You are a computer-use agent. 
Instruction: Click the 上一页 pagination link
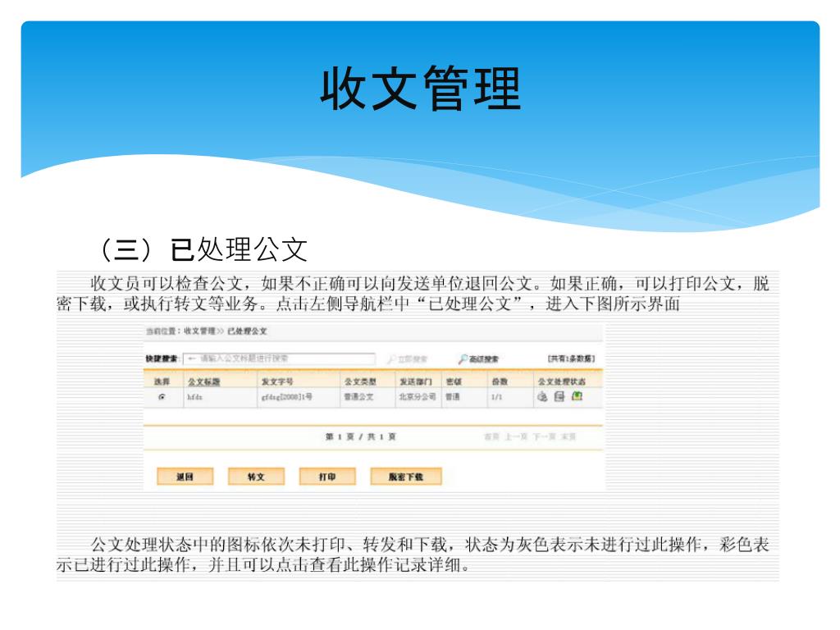(x=516, y=436)
